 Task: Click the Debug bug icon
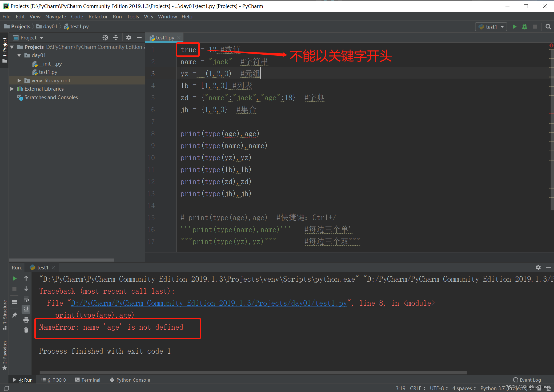point(524,27)
